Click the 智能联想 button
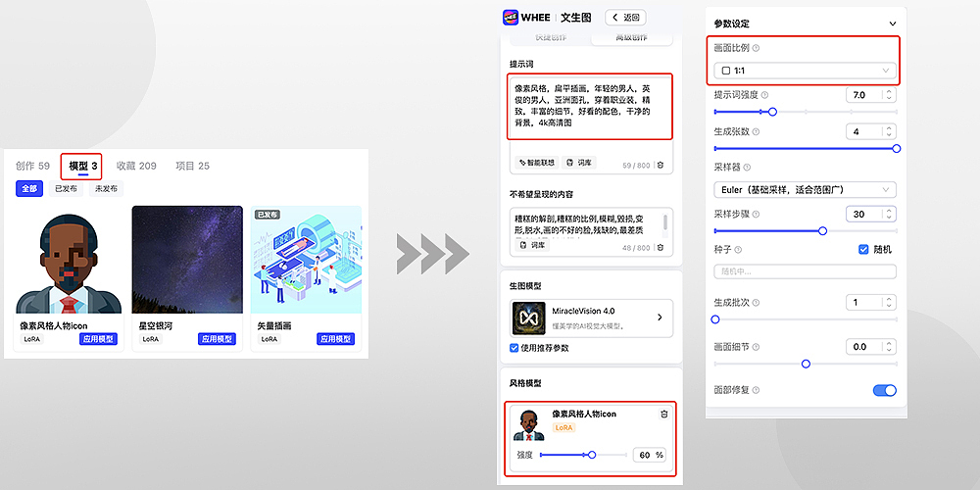980x490 pixels. [537, 163]
